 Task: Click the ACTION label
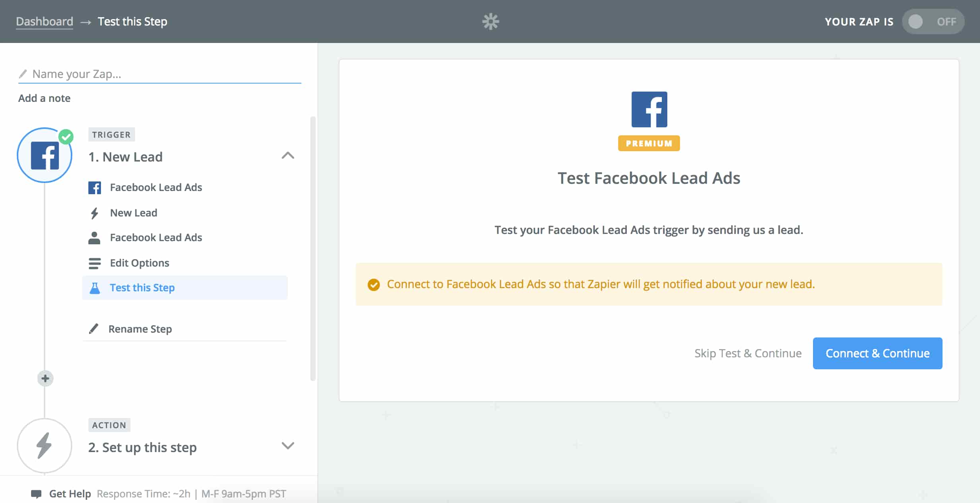pyautogui.click(x=109, y=425)
